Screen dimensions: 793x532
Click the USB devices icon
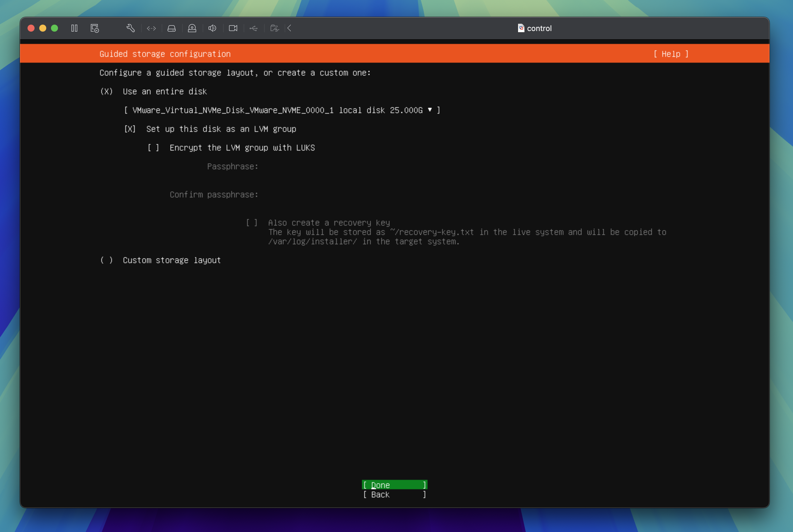pos(253,28)
